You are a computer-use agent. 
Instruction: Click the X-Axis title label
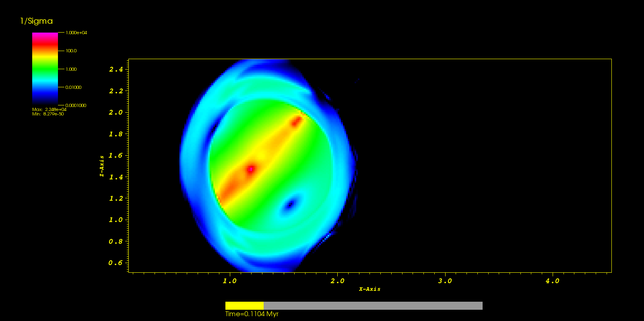[x=369, y=289]
